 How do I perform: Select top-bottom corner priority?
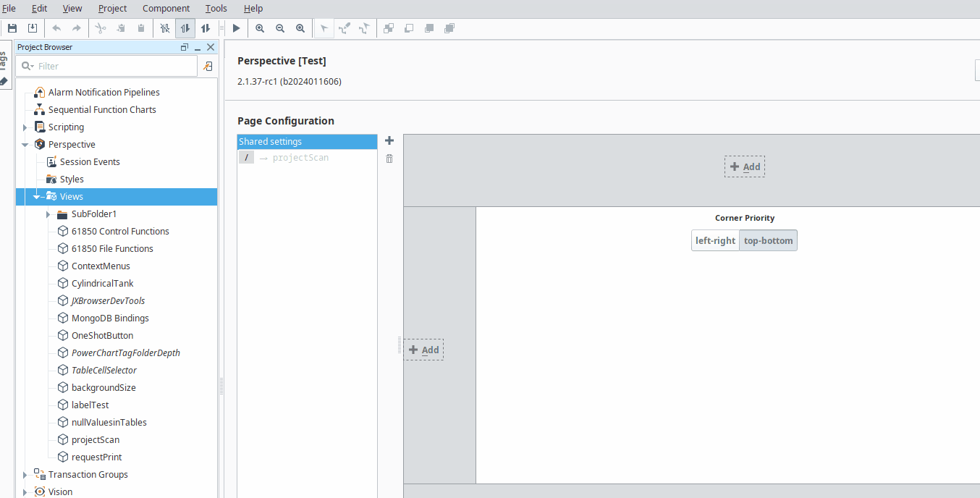tap(768, 240)
